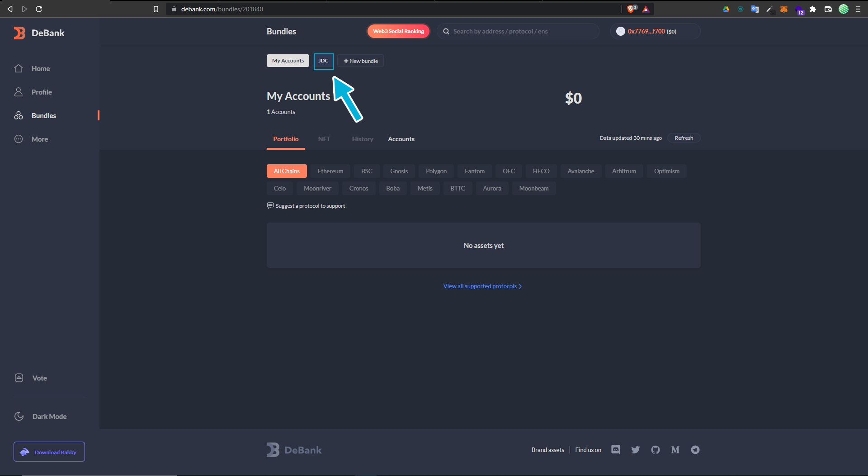Viewport: 868px width, 476px height.
Task: Open the browser hamburger menu
Action: (858, 9)
